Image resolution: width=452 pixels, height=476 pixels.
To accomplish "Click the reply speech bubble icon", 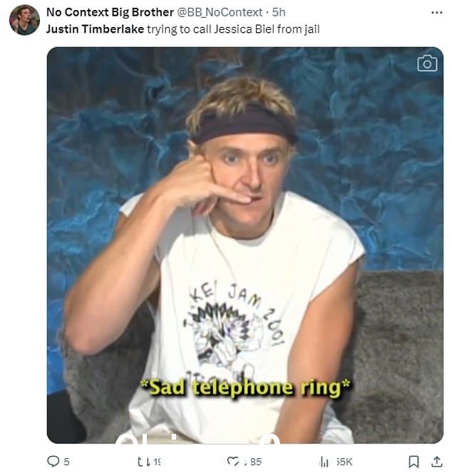I will 53,461.
